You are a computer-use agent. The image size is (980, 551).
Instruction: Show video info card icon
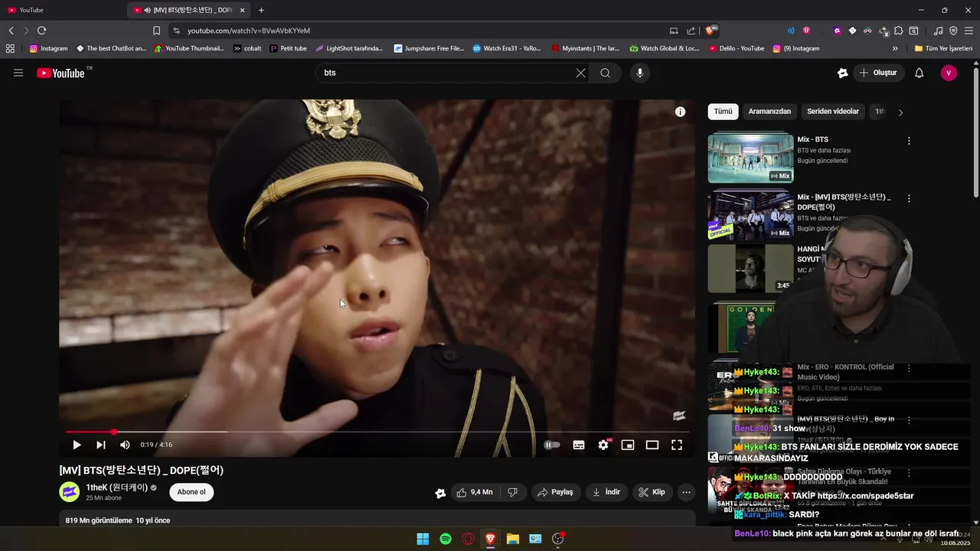pos(680,112)
